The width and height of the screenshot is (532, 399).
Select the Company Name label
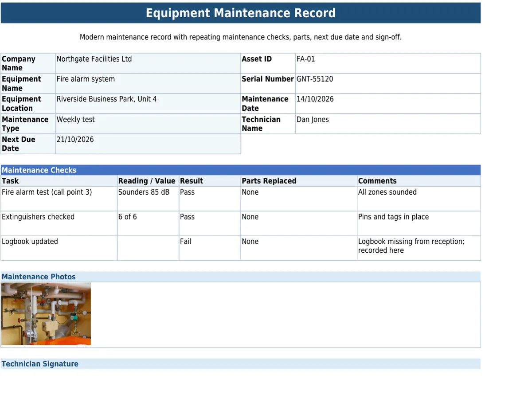28,63
